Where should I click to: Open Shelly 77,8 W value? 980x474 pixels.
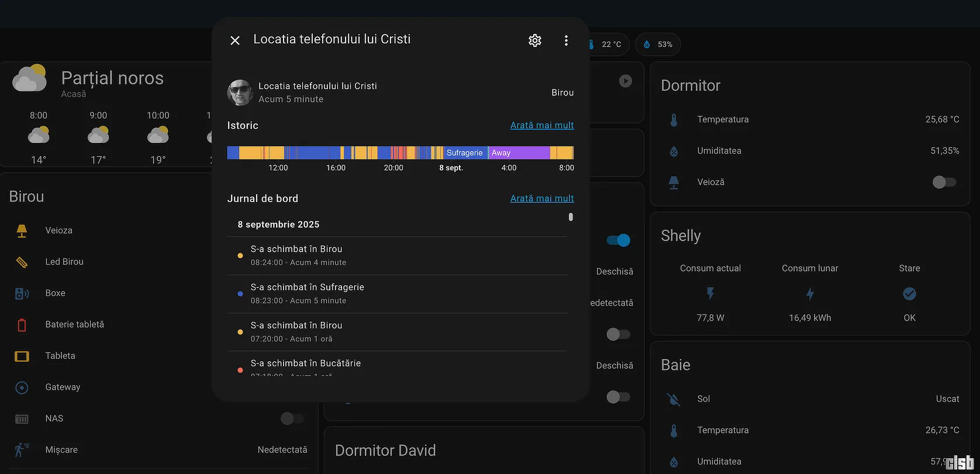coord(710,318)
